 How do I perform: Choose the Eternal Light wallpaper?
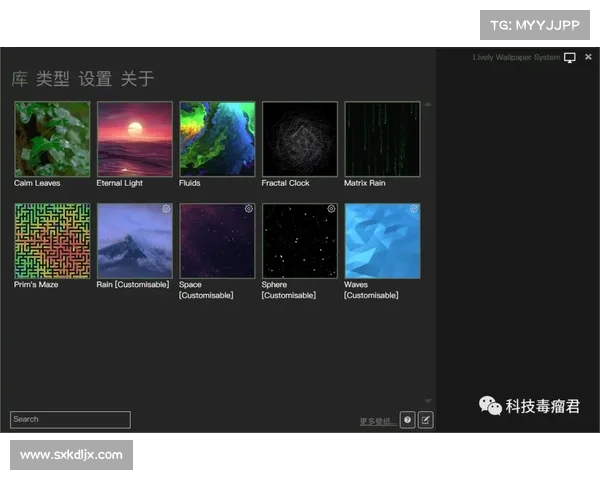(x=134, y=139)
